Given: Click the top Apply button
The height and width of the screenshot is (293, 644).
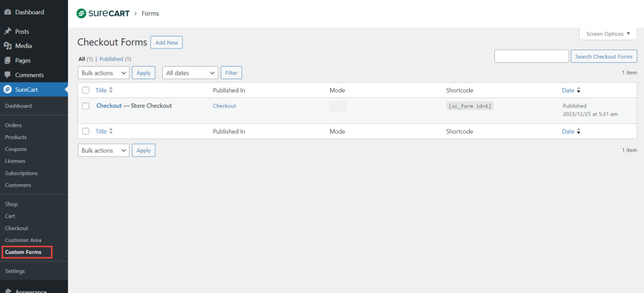Looking at the screenshot, I should coord(143,73).
